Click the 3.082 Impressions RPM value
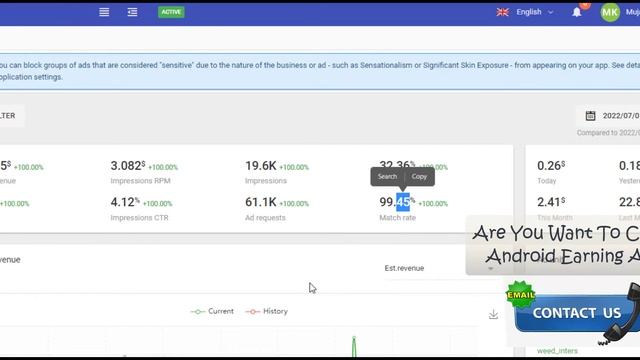 (128, 166)
